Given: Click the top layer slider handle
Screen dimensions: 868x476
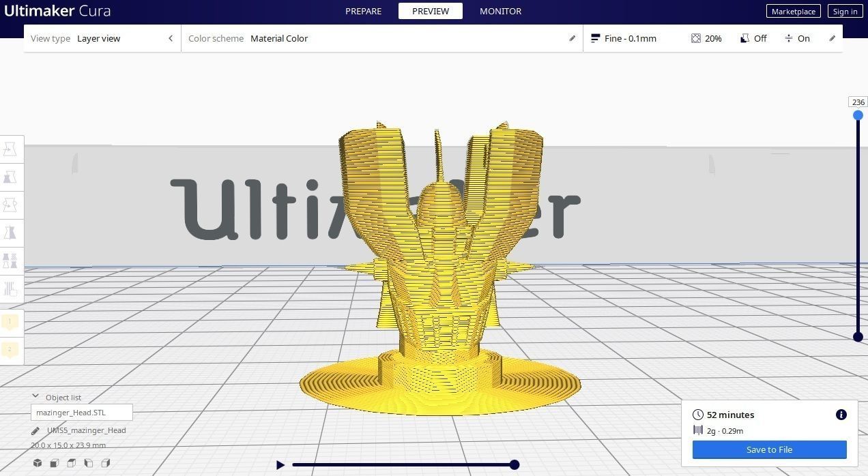Looking at the screenshot, I should coord(858,115).
